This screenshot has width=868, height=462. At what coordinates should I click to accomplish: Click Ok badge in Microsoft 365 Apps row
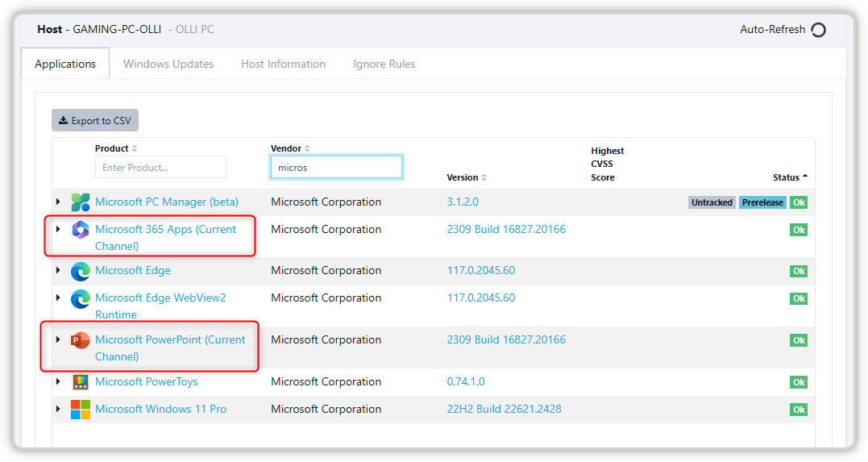[x=798, y=229]
